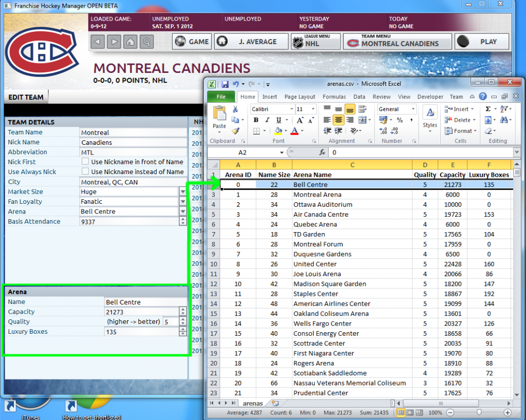
Task: Click the Borders icon in the Font group
Action: [257, 131]
